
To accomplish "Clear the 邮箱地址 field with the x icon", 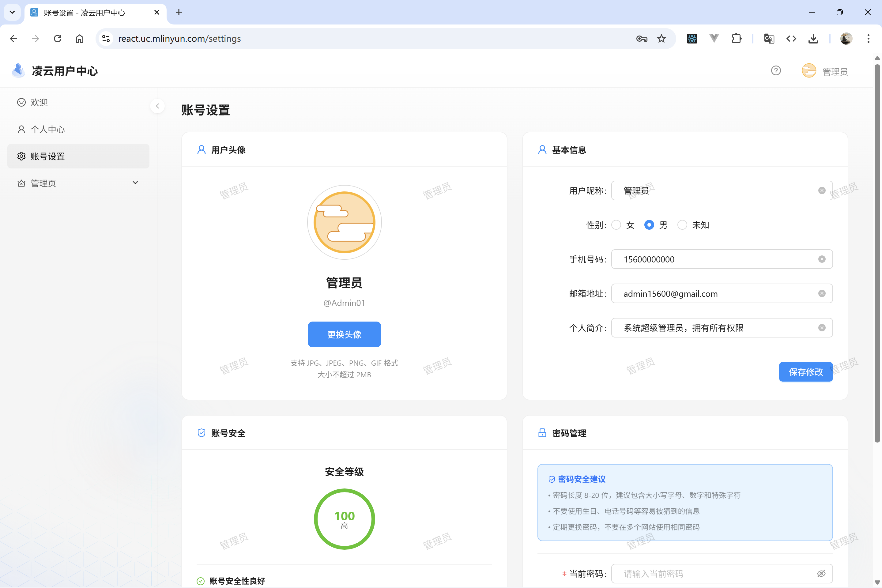I will click(822, 293).
